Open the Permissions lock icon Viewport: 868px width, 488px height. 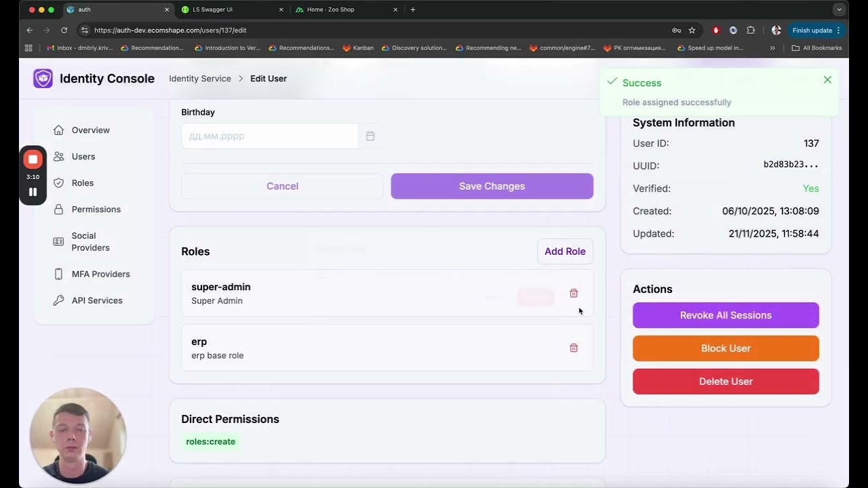pyautogui.click(x=58, y=209)
